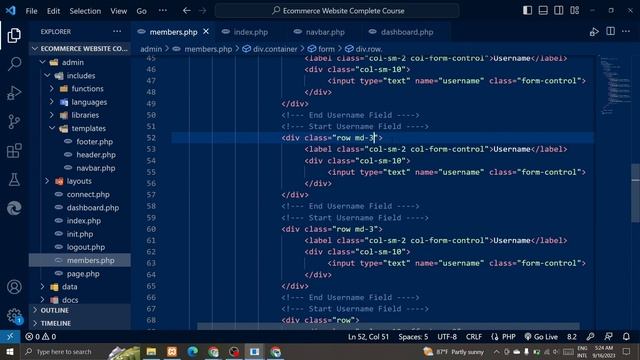Open the Selection menu
640x360 pixels.
click(x=85, y=11)
